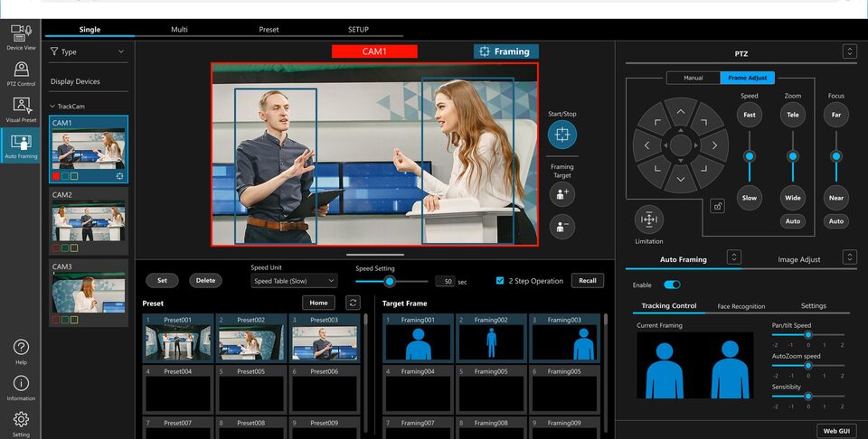This screenshot has width=868, height=439.
Task: Expand the Image Adjust panel arrows
Action: (x=850, y=257)
